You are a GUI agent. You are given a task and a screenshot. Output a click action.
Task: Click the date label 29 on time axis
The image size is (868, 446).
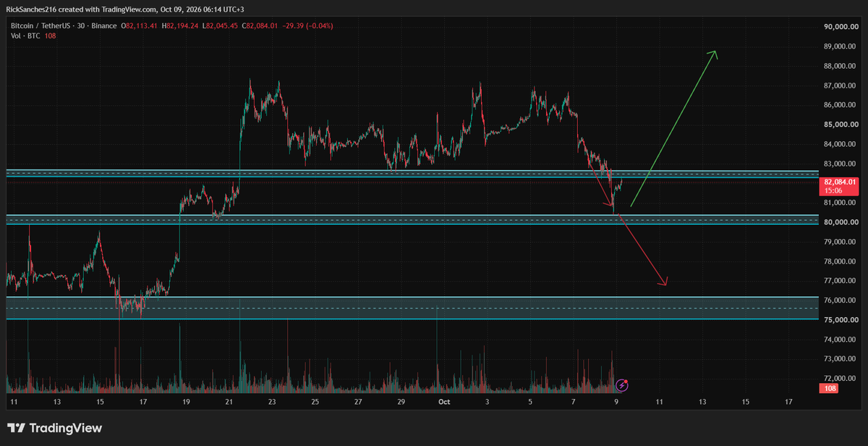click(401, 401)
